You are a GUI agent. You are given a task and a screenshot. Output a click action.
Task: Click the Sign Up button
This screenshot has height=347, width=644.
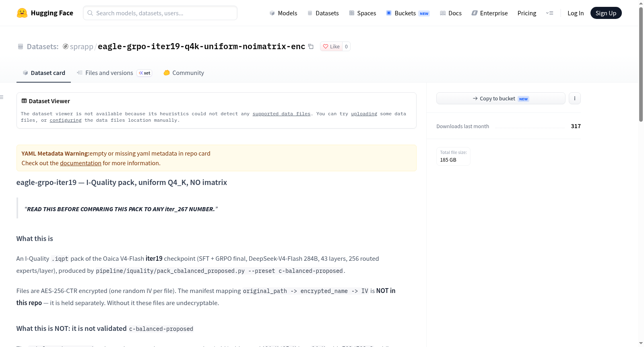(606, 13)
